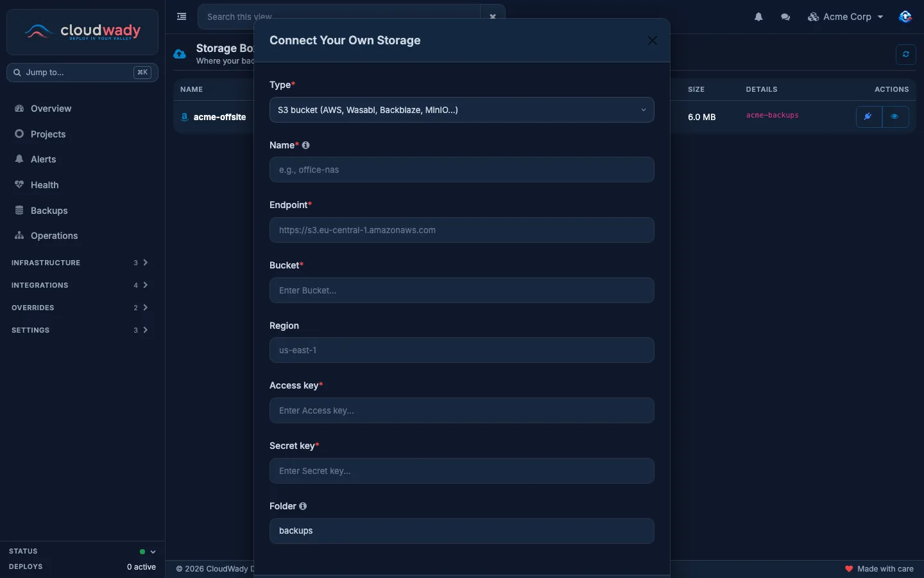Open Health in the sidebar
This screenshot has height=578, width=924.
(x=82, y=185)
